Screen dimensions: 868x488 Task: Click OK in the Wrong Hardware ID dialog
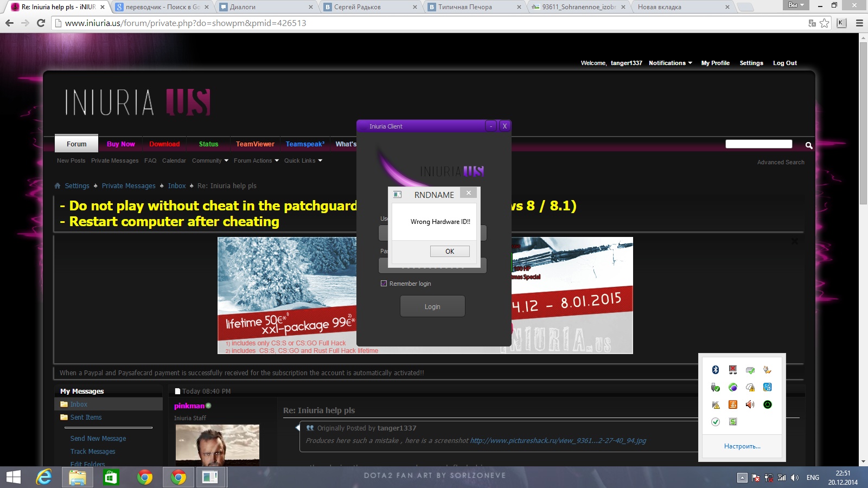[450, 251]
